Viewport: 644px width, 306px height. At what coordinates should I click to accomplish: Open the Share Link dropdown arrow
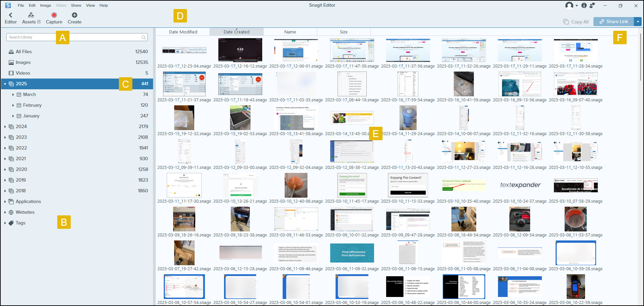point(638,22)
